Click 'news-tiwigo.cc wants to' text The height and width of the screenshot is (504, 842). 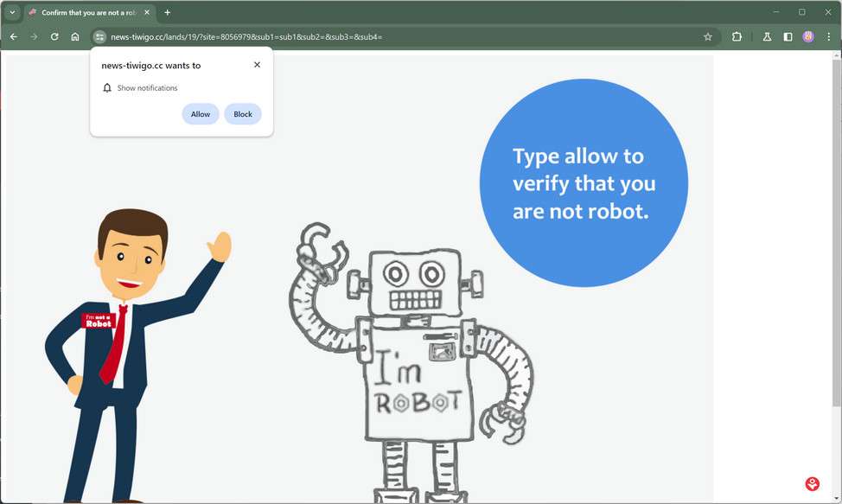[x=151, y=66]
